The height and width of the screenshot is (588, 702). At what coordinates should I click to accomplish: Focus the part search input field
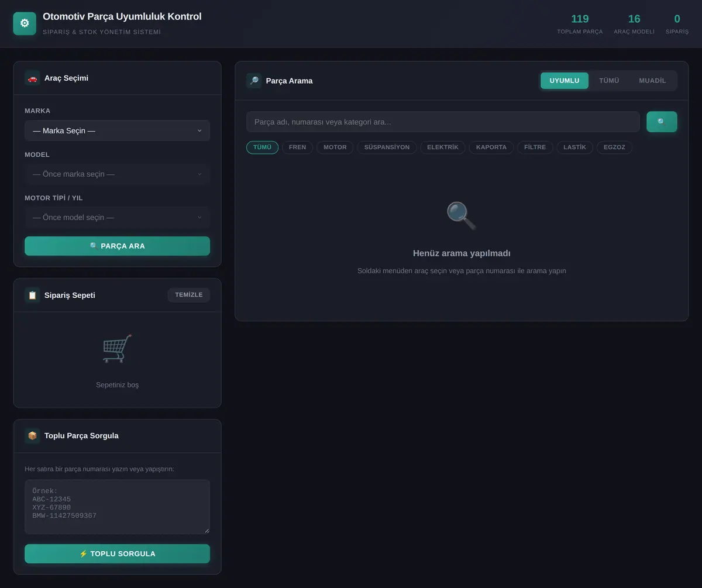point(443,122)
